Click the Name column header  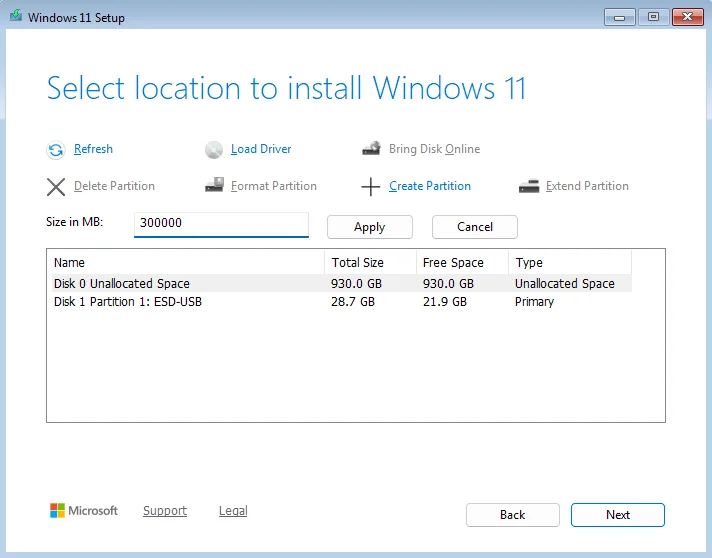188,262
